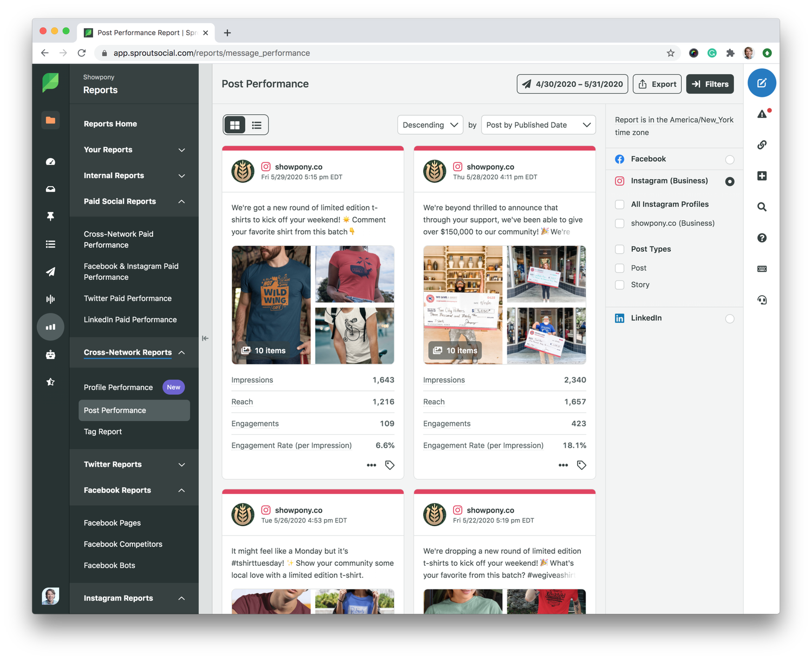Collapse the sidebar using the arrow handle
Viewport: 812px width, 660px height.
[x=205, y=338]
